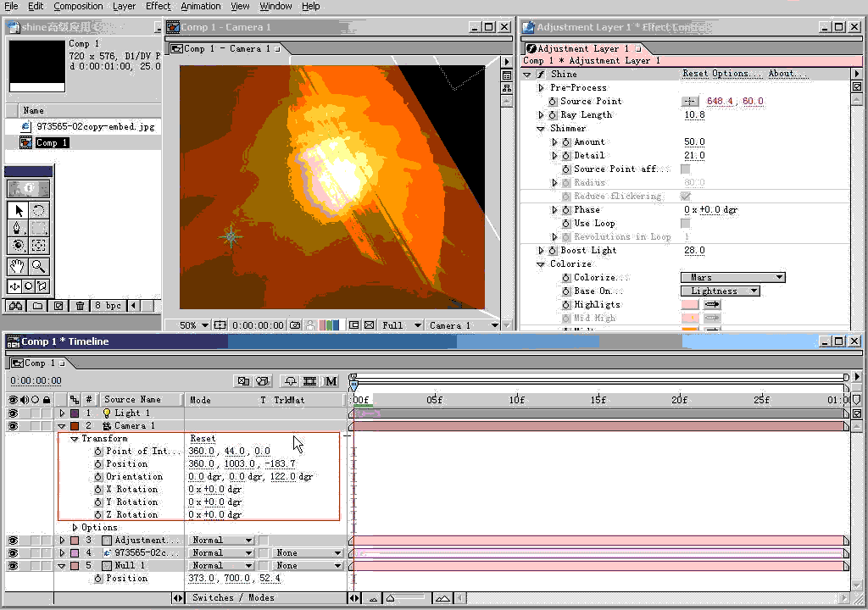Viewport: 868px width, 610px height.
Task: Hide the Null 1 layer
Action: tap(13, 566)
